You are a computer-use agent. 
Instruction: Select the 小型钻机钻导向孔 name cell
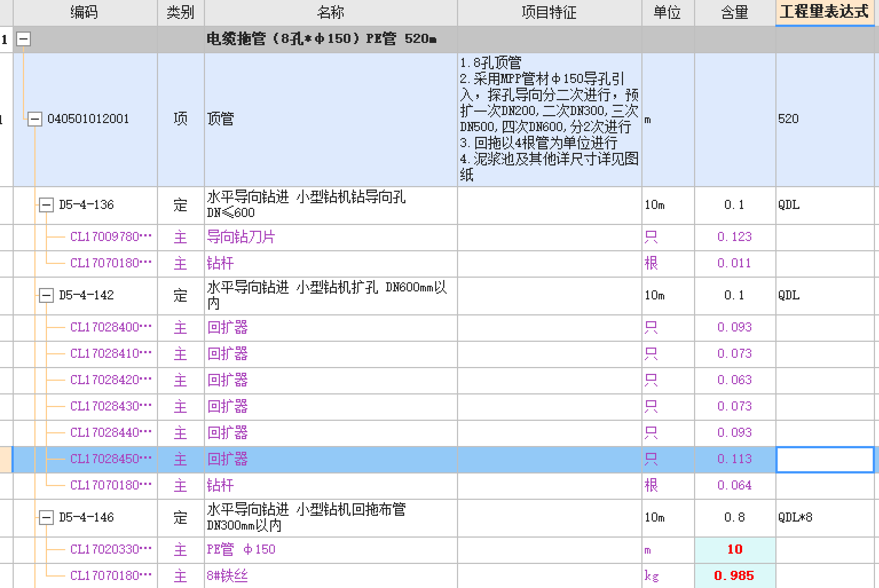(x=331, y=206)
